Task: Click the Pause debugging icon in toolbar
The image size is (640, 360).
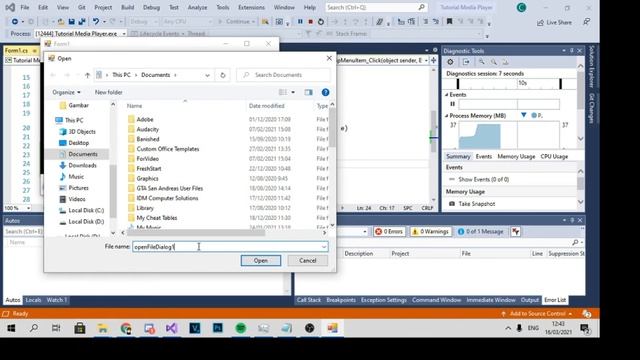Action: [300, 22]
